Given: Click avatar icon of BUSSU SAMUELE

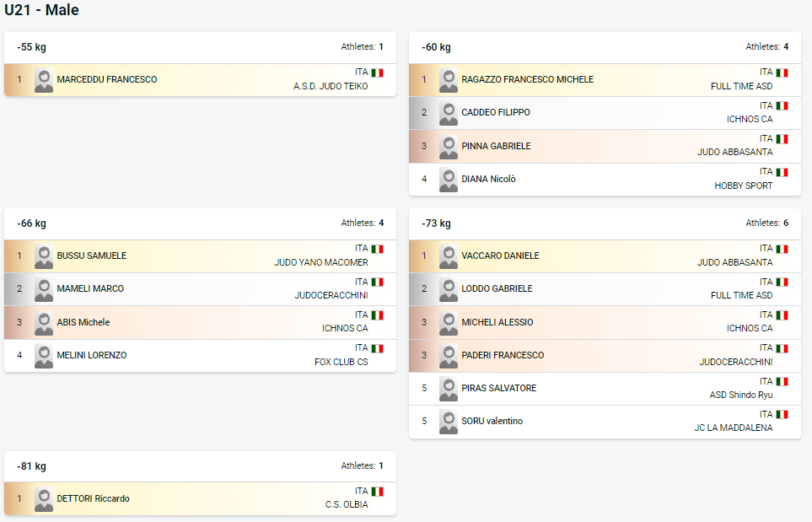Looking at the screenshot, I should 44,256.
